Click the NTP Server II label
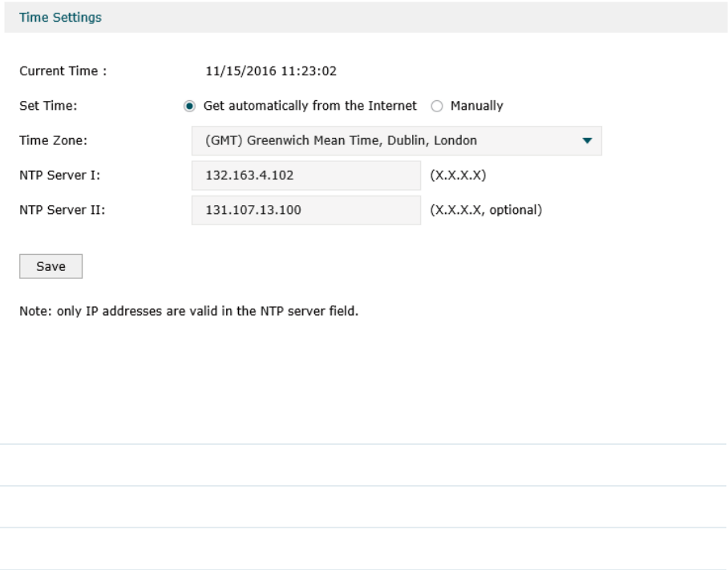This screenshot has width=728, height=570. (x=63, y=210)
